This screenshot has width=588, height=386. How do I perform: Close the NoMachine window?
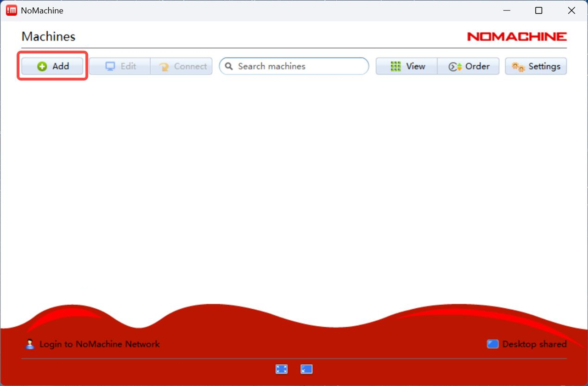[571, 10]
